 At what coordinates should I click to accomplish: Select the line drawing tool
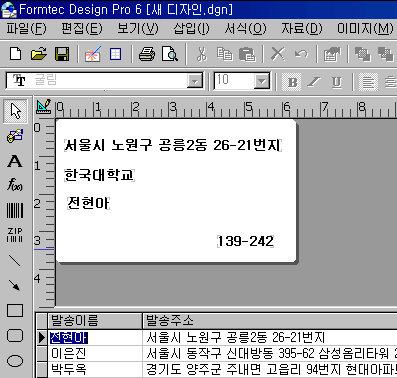click(x=14, y=260)
